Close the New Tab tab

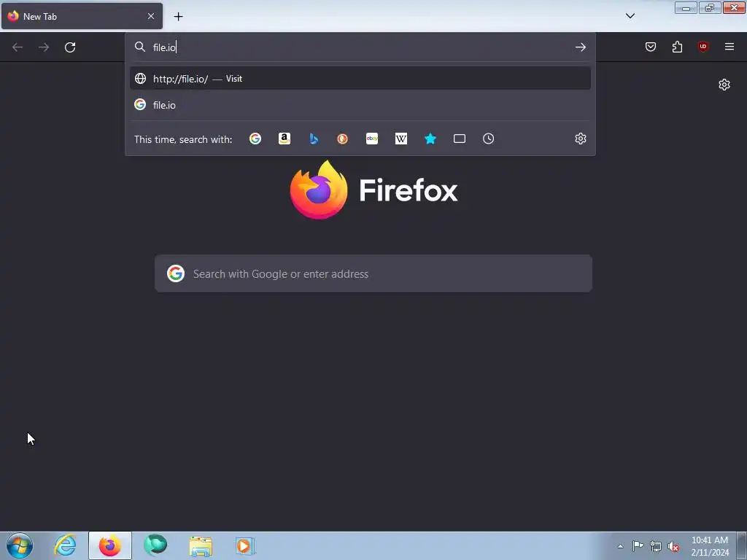(x=151, y=16)
